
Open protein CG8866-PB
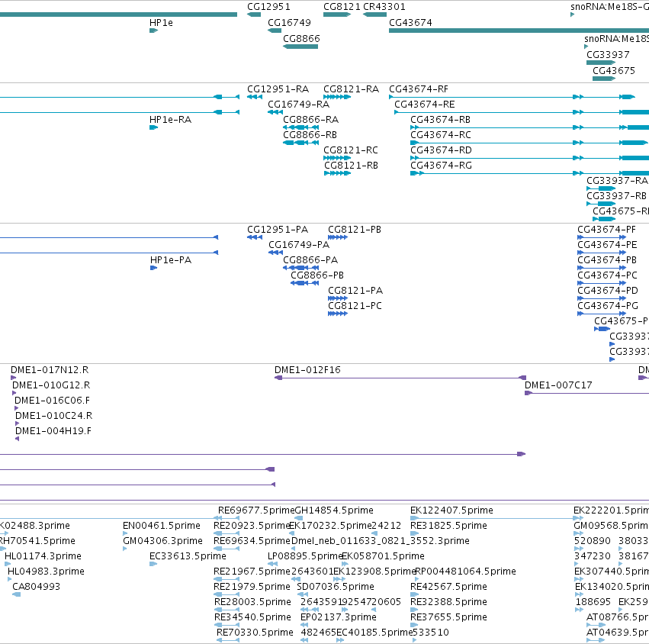(304, 283)
